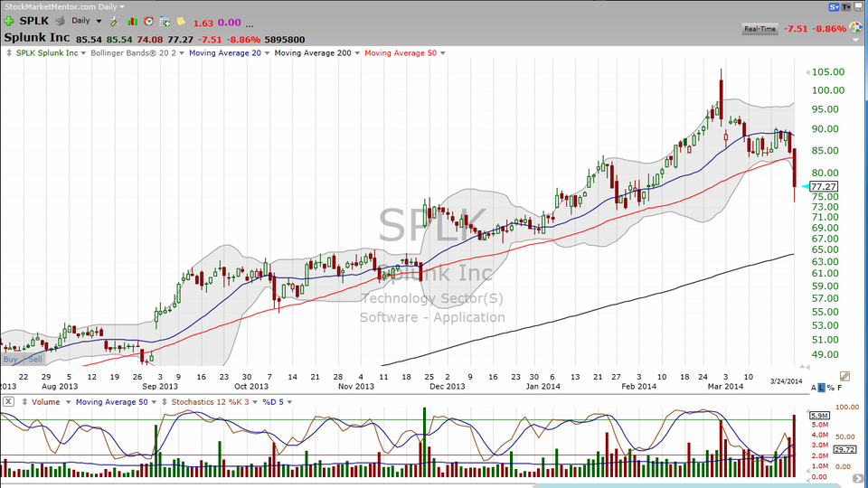Select the % percent scale toggle
Image resolution: width=868 pixels, height=488 pixels.
830,388
